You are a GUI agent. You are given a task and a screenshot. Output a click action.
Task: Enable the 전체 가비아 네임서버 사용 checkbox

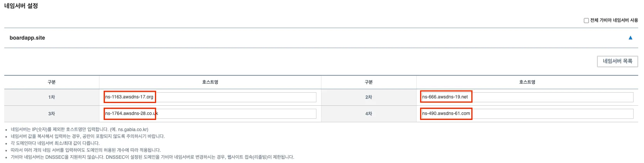[586, 20]
